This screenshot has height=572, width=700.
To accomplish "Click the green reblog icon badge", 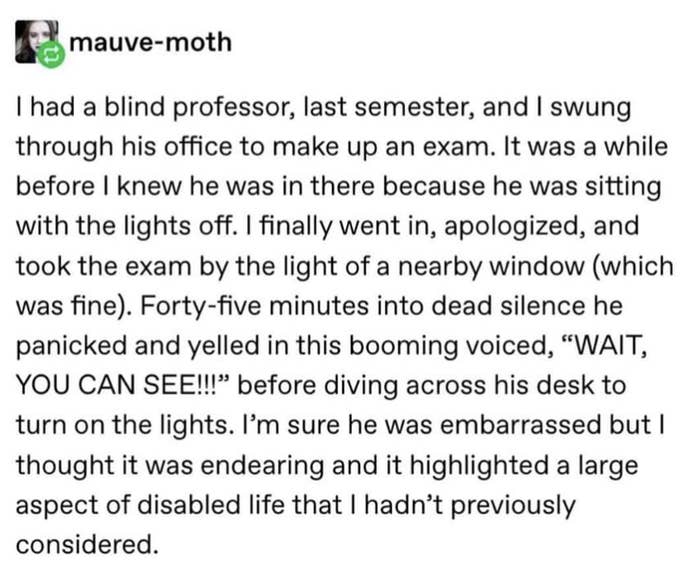I will (x=50, y=54).
